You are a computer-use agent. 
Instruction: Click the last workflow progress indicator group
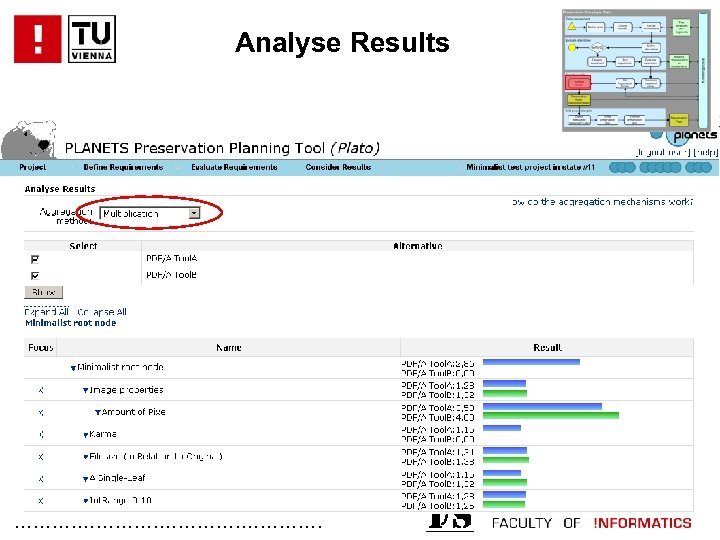tap(698, 168)
